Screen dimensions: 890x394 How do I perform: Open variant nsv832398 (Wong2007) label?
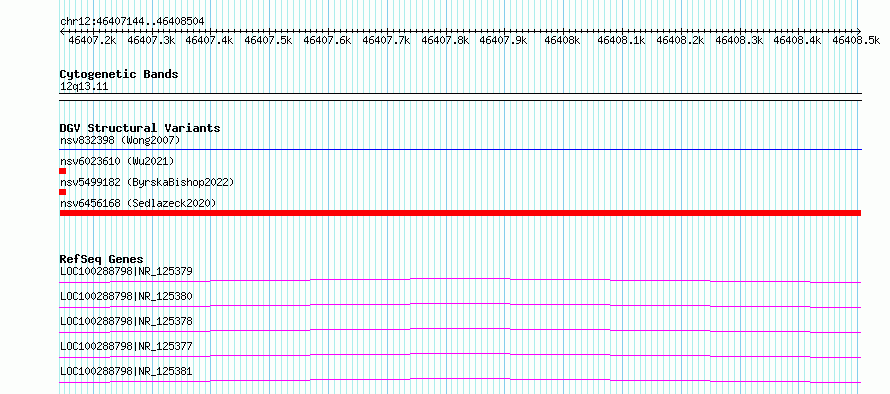(x=120, y=140)
